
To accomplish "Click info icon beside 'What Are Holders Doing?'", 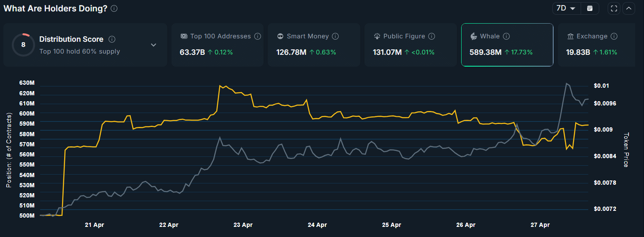I will [x=114, y=8].
